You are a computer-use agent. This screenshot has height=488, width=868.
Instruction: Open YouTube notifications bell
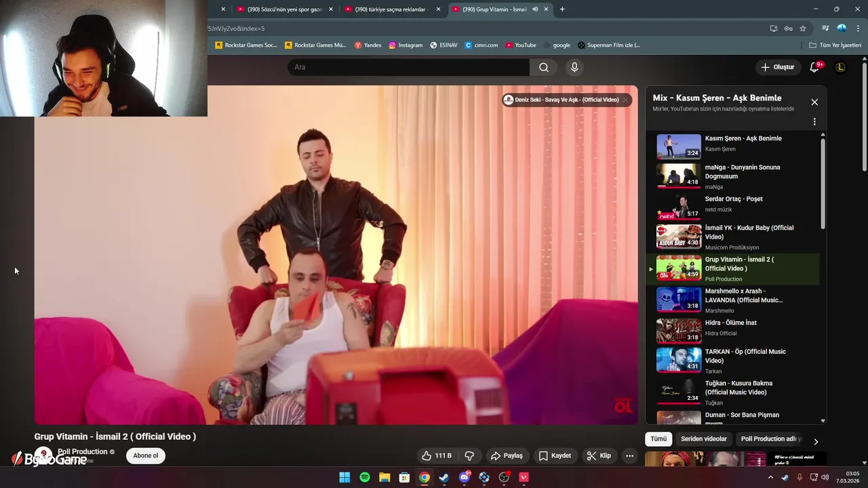click(x=814, y=67)
